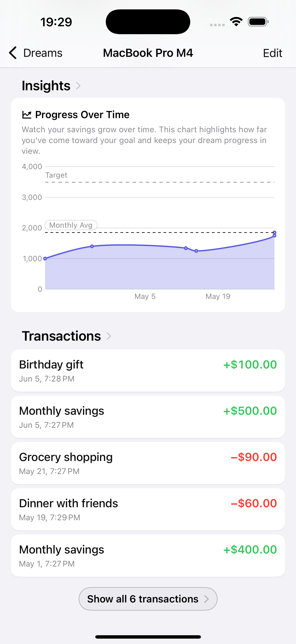Screen dimensions: 296x644
Task: Open Transactions list via chevron
Action: coord(109,336)
